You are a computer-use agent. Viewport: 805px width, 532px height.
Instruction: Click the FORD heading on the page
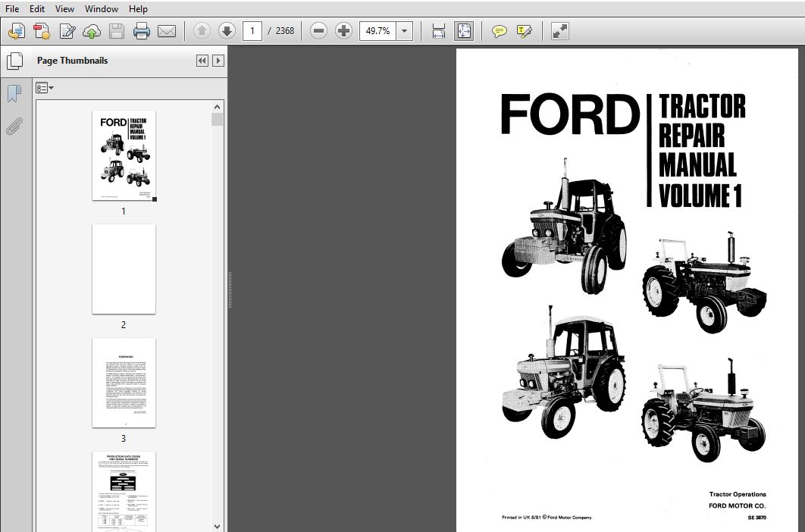click(569, 114)
